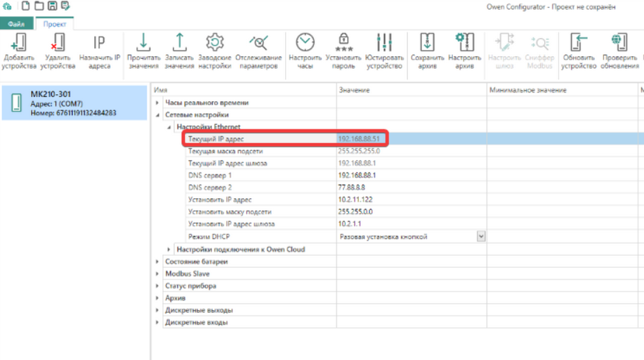Collapse Настройки Ethernet node

click(x=169, y=127)
